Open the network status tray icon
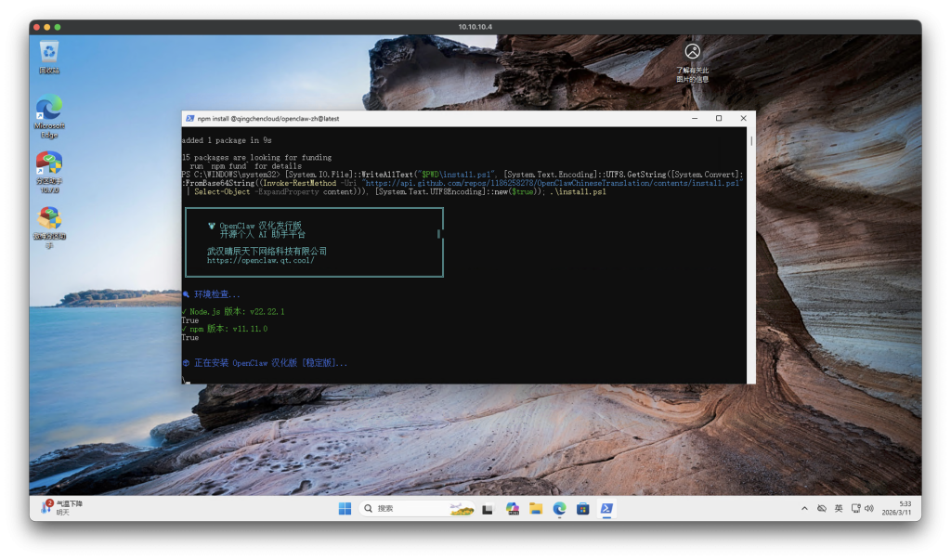 coord(854,509)
